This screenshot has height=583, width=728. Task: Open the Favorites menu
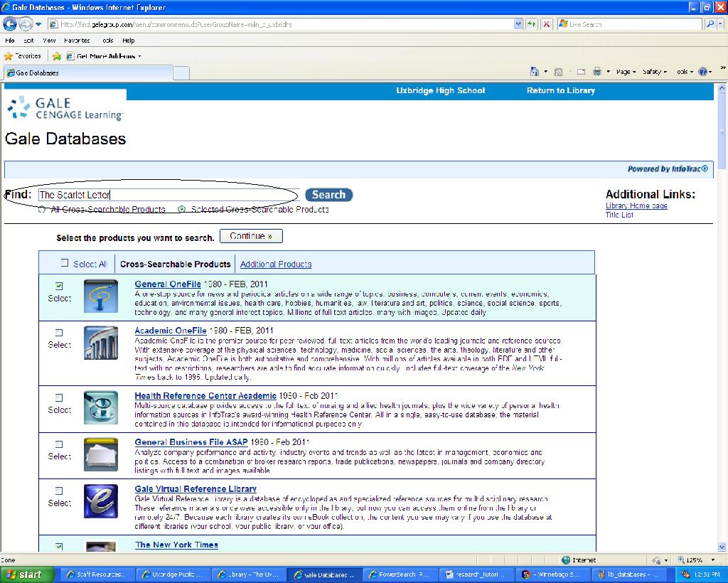tap(77, 41)
